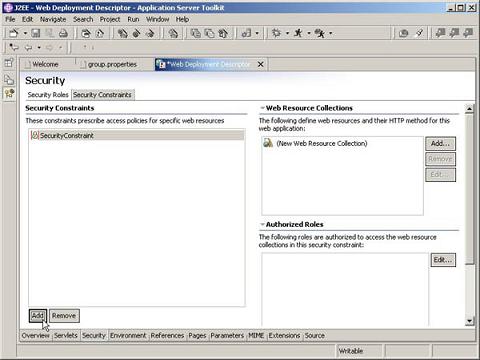Click the Run running-man icon
The width and height of the screenshot is (480, 360).
[298, 33]
